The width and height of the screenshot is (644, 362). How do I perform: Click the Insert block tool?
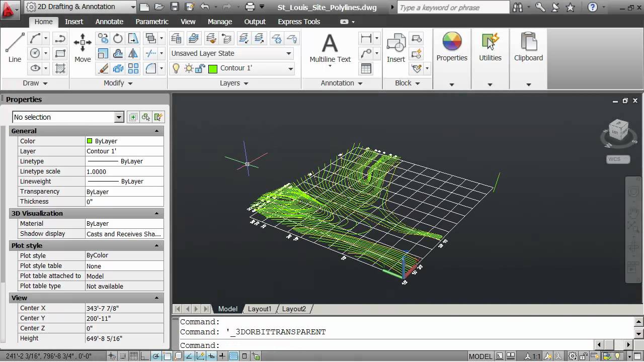(x=396, y=48)
